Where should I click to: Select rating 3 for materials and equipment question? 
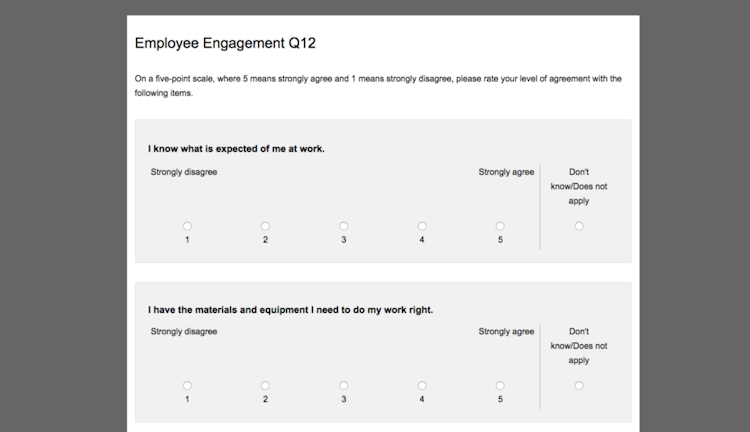point(343,385)
